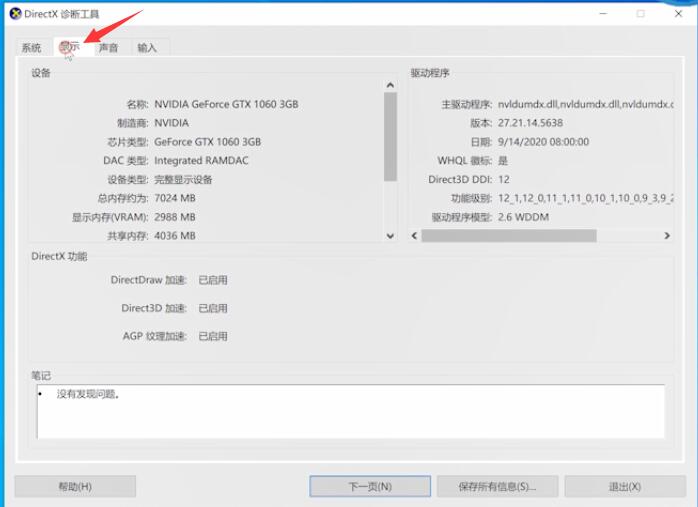
Task: Select the name value NVIDIA GeForce GTX 1060 3GB
Action: tap(226, 104)
